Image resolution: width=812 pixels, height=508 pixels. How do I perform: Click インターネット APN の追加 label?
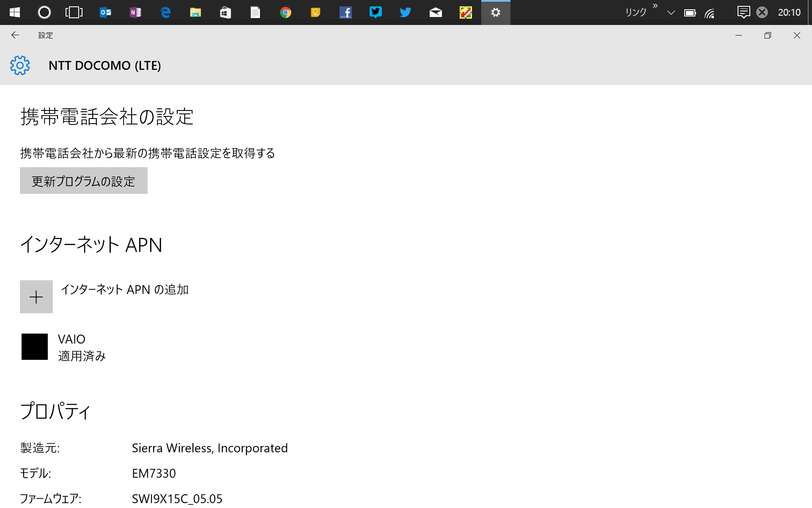pyautogui.click(x=125, y=290)
